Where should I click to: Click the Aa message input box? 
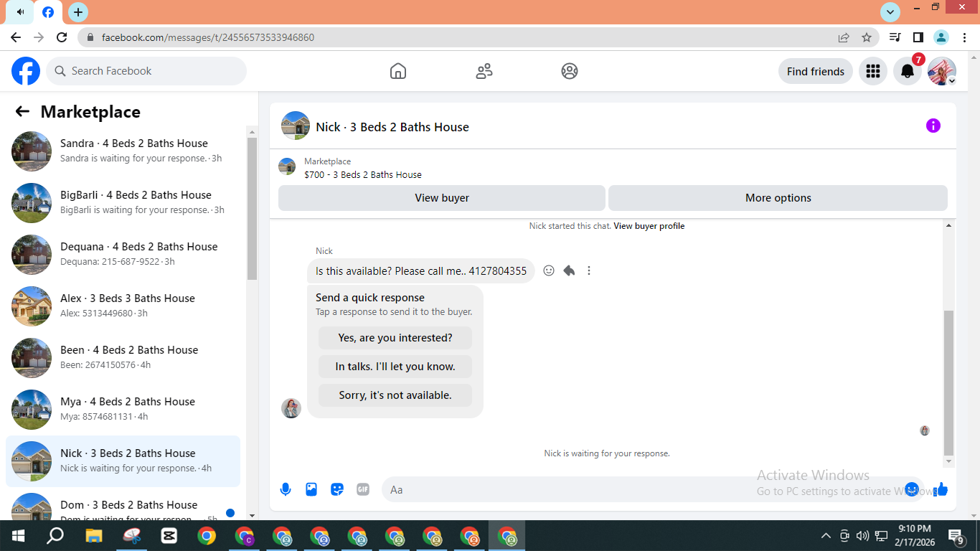click(x=642, y=489)
